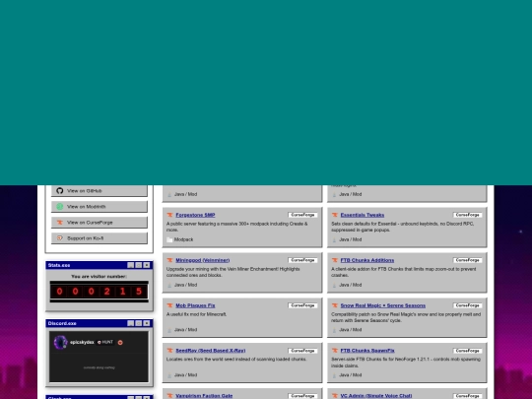Click CurseForge badge on Mob Plaques Fix card

click(302, 305)
